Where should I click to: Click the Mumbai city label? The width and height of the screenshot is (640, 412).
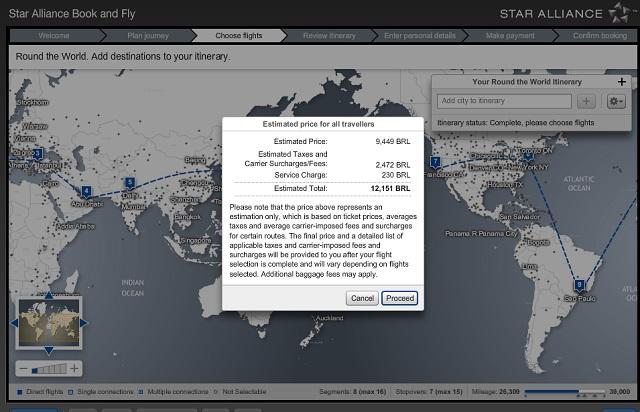pyautogui.click(x=133, y=207)
